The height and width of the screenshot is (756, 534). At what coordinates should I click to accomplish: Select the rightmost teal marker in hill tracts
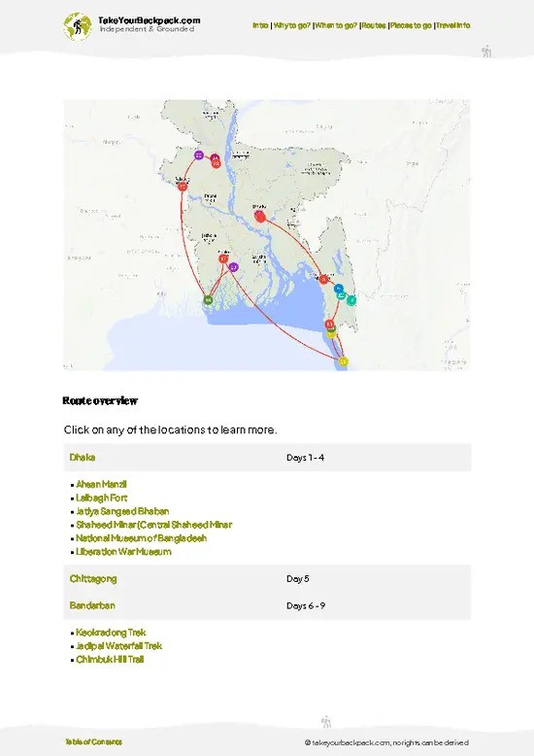(x=351, y=300)
